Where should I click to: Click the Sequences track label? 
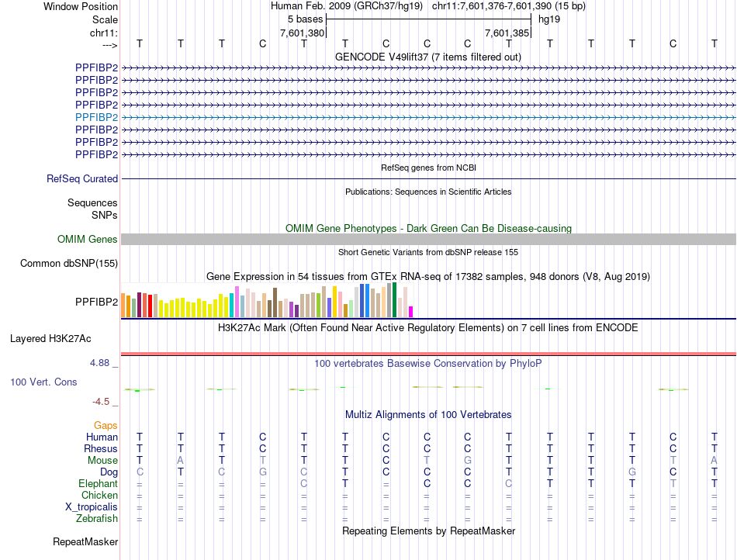click(x=92, y=202)
